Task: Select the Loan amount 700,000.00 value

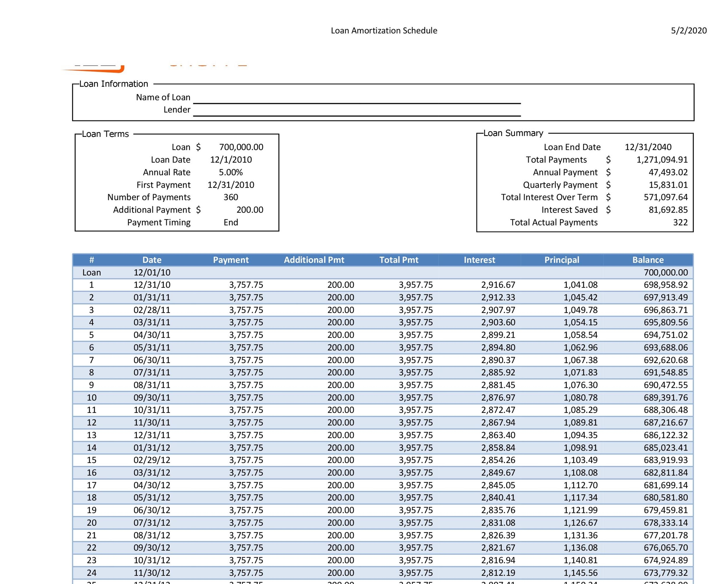Action: pyautogui.click(x=241, y=147)
